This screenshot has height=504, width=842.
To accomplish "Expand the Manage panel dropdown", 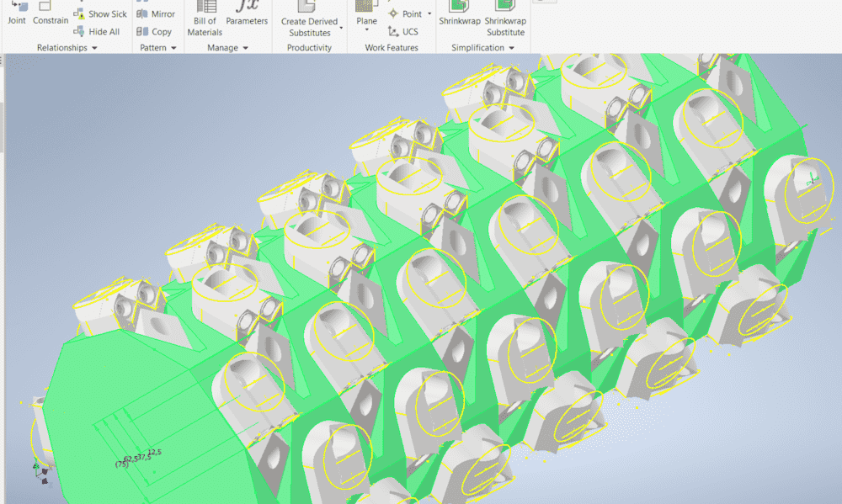I will point(245,49).
